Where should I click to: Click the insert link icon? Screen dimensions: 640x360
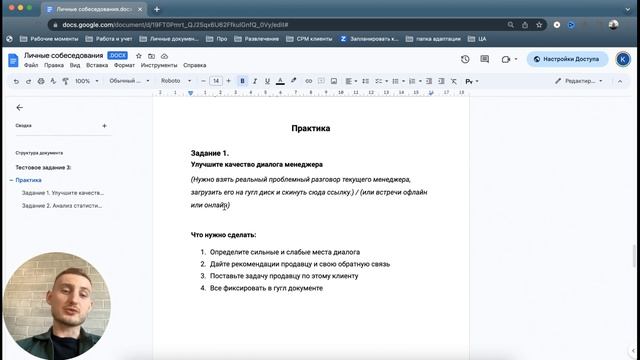pyautogui.click(x=309, y=81)
